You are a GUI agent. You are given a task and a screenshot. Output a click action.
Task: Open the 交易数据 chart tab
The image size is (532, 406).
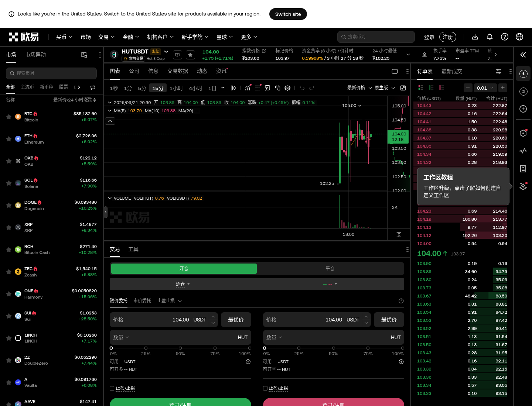click(x=178, y=71)
